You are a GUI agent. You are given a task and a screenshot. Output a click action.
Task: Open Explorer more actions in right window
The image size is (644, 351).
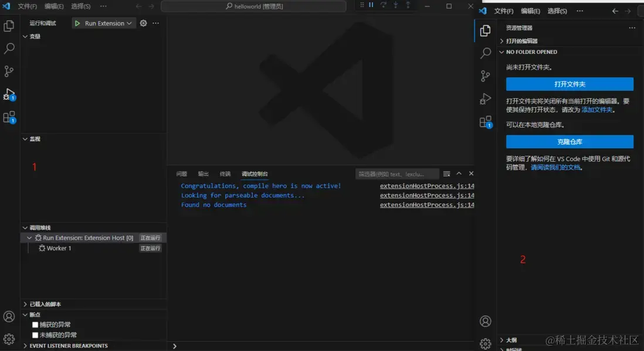(632, 28)
